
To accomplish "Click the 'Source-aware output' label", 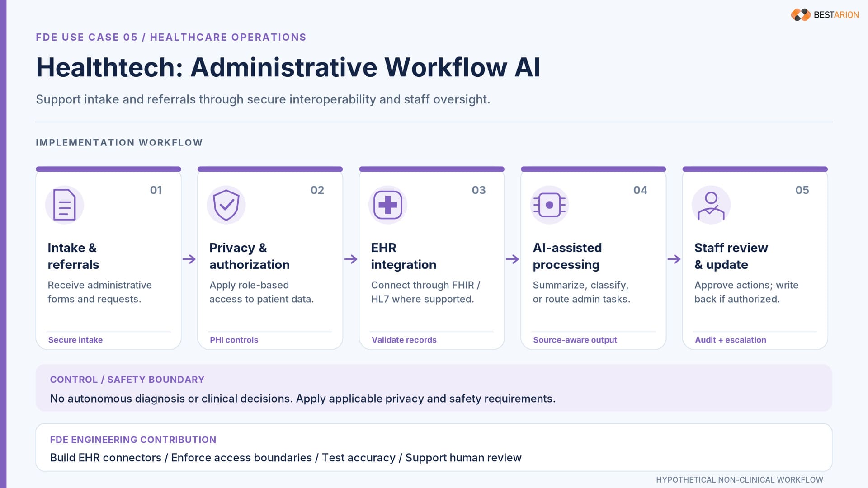I will tap(575, 340).
